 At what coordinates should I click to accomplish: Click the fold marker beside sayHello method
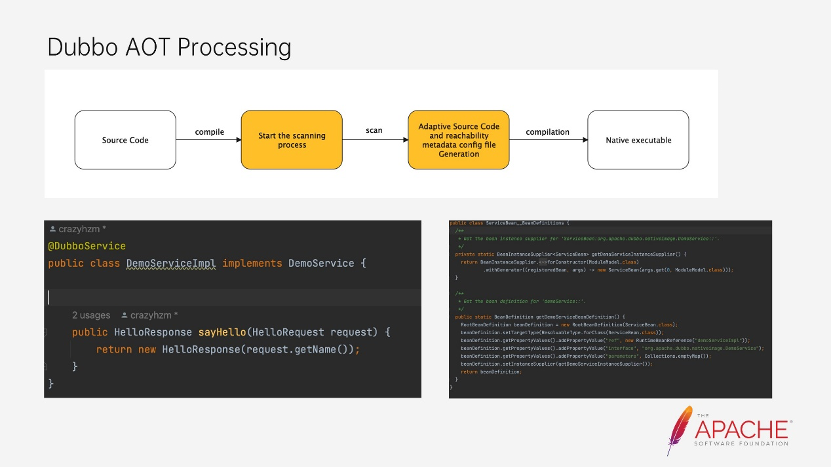[46, 333]
